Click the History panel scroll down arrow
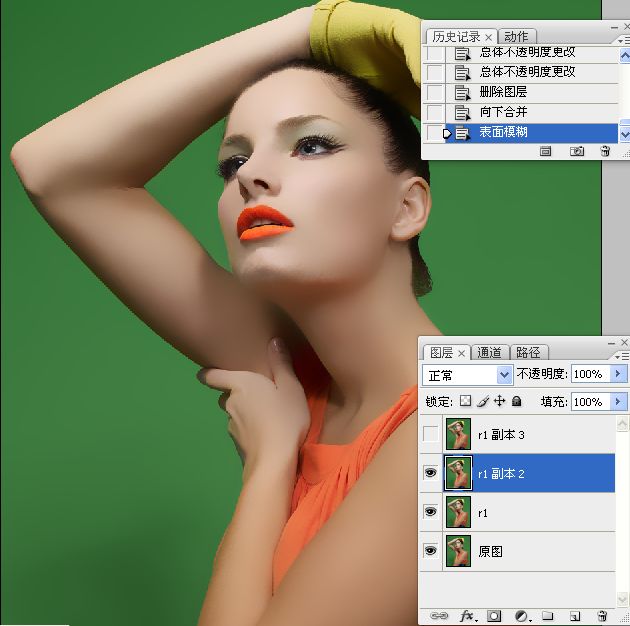The width and height of the screenshot is (630, 626). [625, 134]
